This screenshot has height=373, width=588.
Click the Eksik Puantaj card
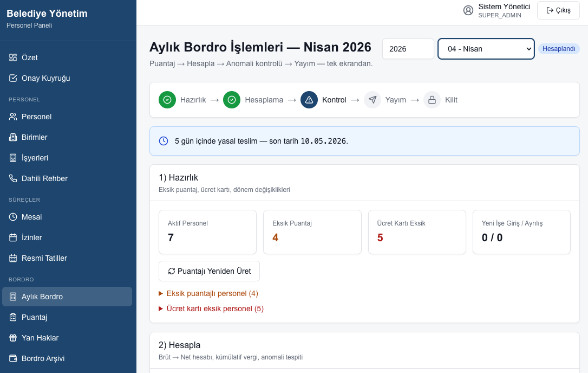[x=312, y=231]
